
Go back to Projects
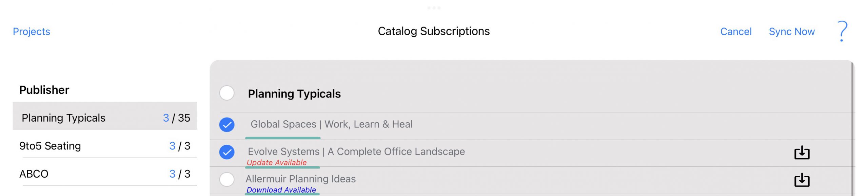tap(32, 32)
